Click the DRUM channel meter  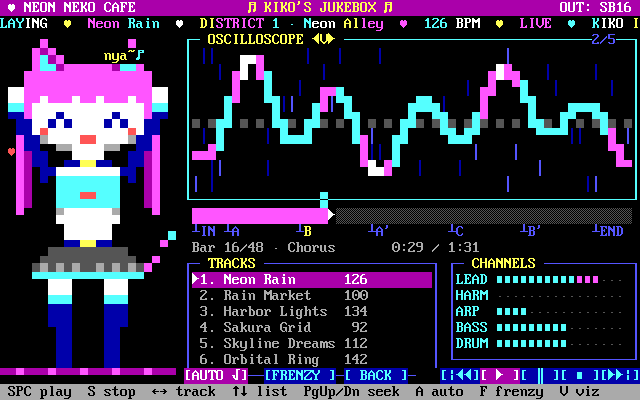click(x=560, y=343)
